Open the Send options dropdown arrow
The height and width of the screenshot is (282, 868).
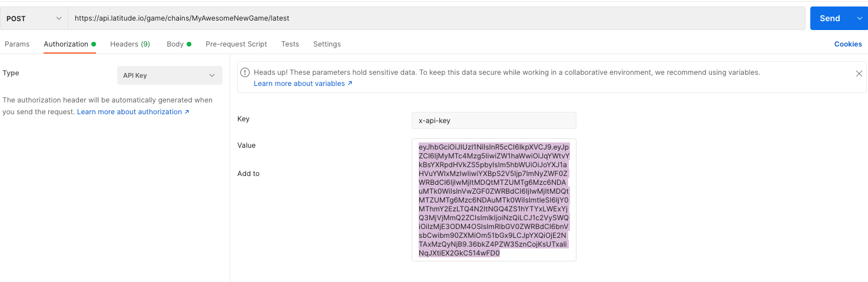[x=859, y=18]
